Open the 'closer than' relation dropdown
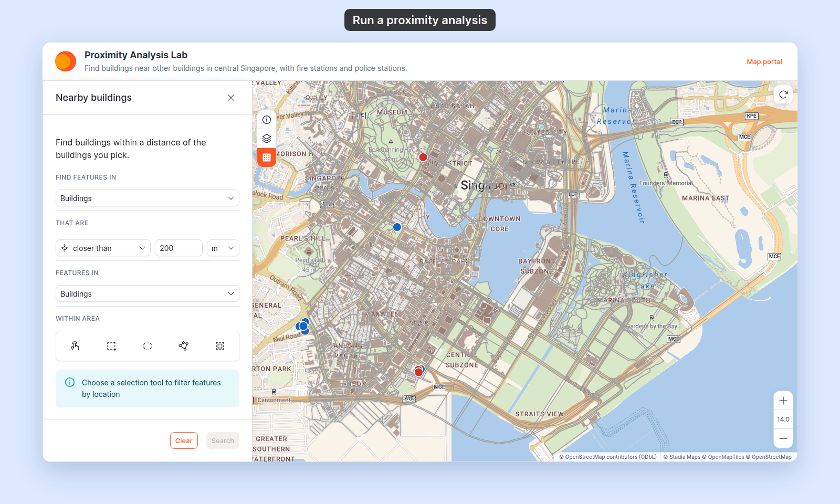 click(x=103, y=248)
